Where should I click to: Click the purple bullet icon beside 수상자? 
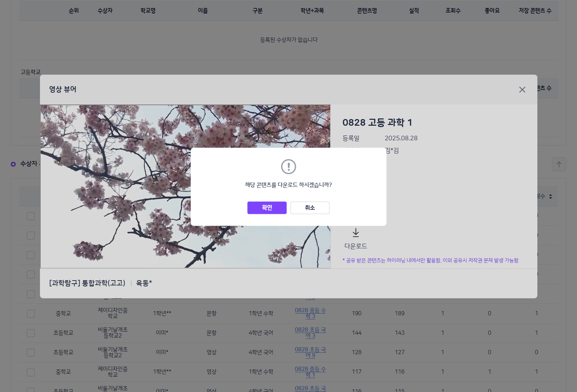(x=13, y=164)
